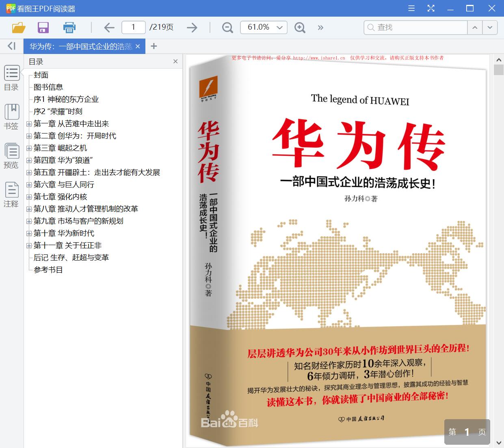Print the document using the printer icon
The image size is (504, 448).
(69, 27)
